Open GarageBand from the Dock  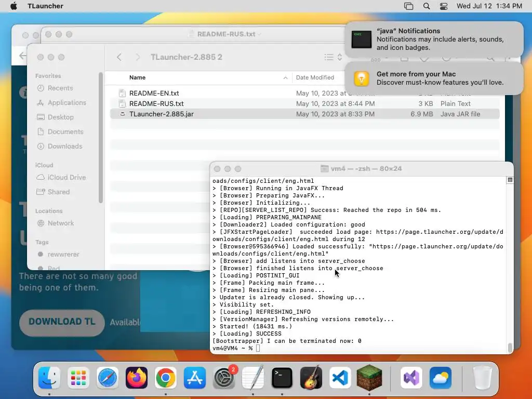(x=311, y=378)
